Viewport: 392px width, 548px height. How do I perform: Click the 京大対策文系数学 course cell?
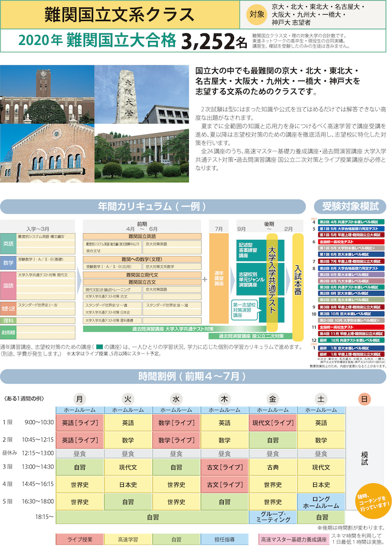172,266
